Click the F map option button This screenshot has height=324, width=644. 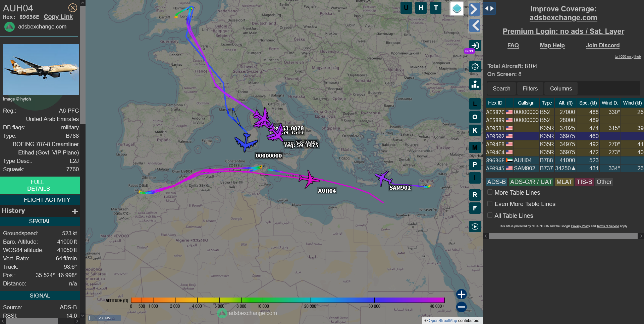pos(475,208)
